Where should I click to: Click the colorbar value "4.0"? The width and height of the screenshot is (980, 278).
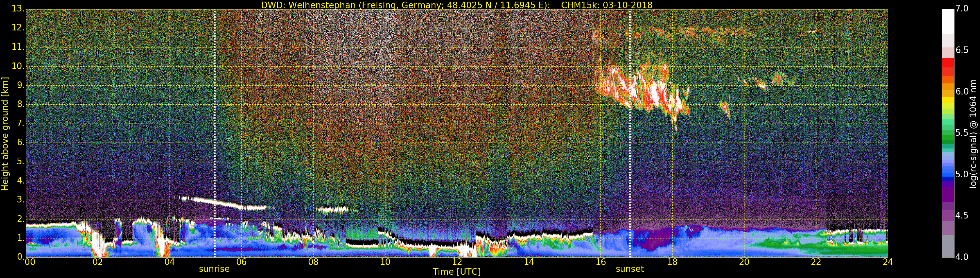pyautogui.click(x=962, y=257)
